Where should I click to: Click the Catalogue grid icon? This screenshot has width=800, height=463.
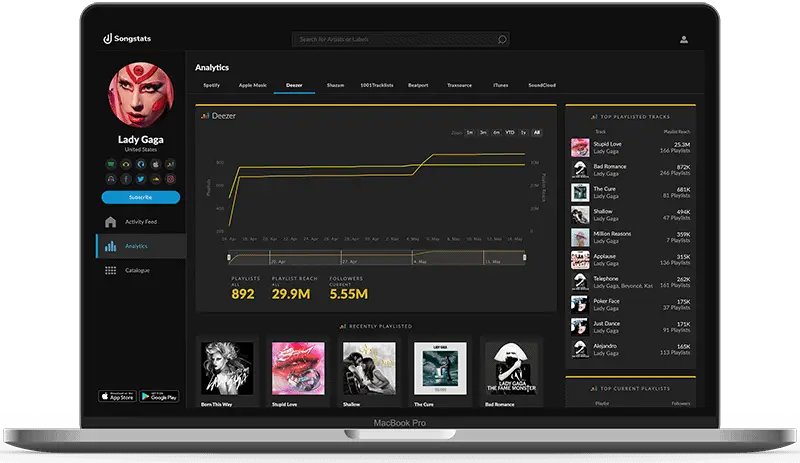click(111, 270)
